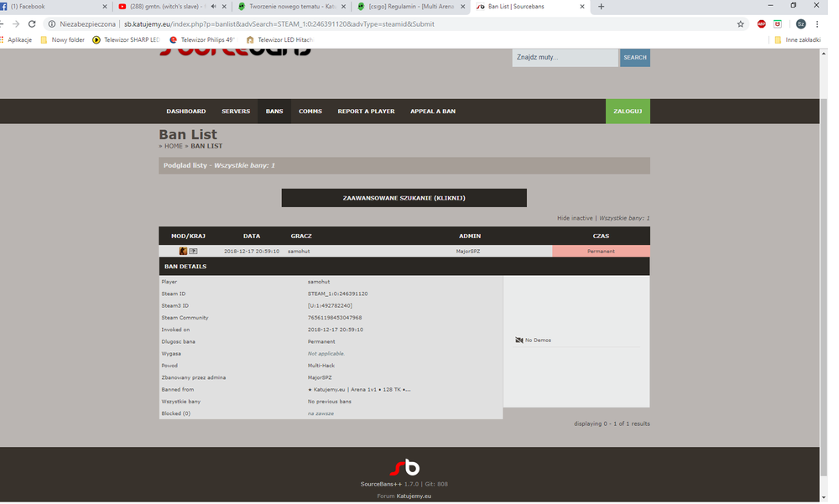
Task: Open Steam Community 76561198453047968 link
Action: pyautogui.click(x=335, y=318)
